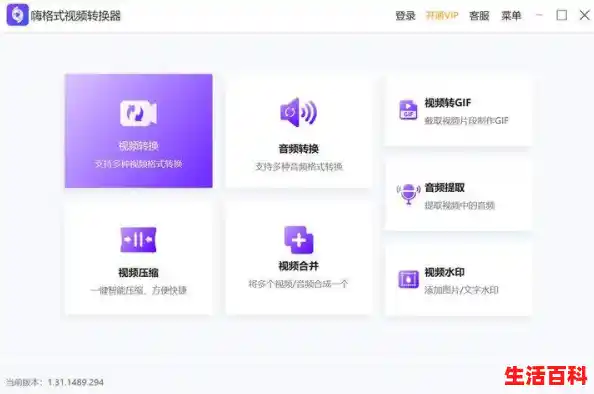Image resolution: width=594 pixels, height=394 pixels.
Task: Choose the 视频转GIF title text
Action: (448, 103)
